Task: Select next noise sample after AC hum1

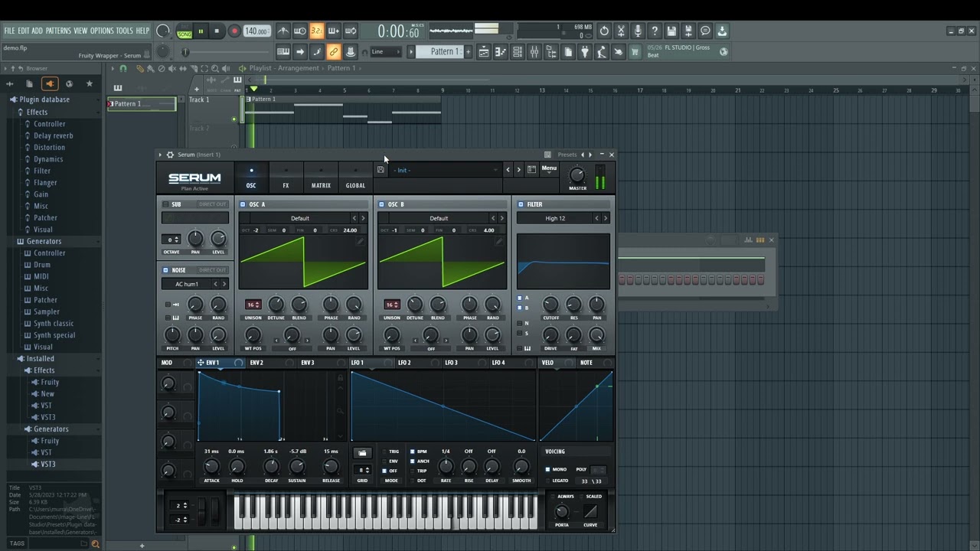Action: point(224,284)
